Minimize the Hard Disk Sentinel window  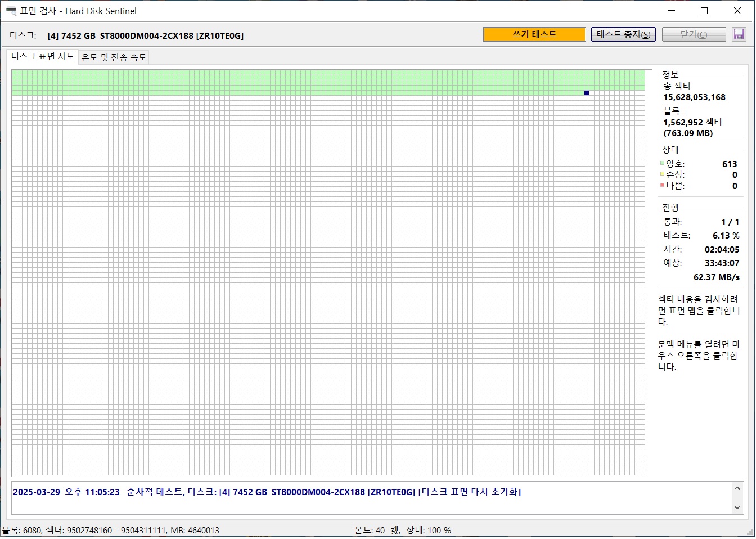672,11
